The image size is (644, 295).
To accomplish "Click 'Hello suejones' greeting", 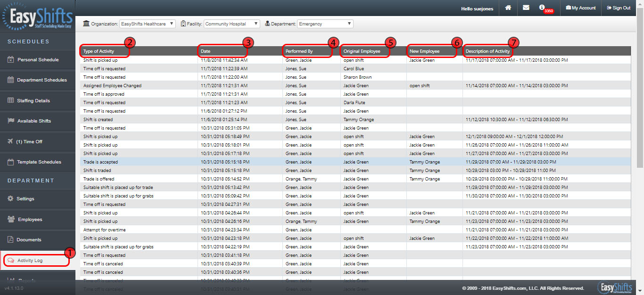I will click(x=477, y=8).
